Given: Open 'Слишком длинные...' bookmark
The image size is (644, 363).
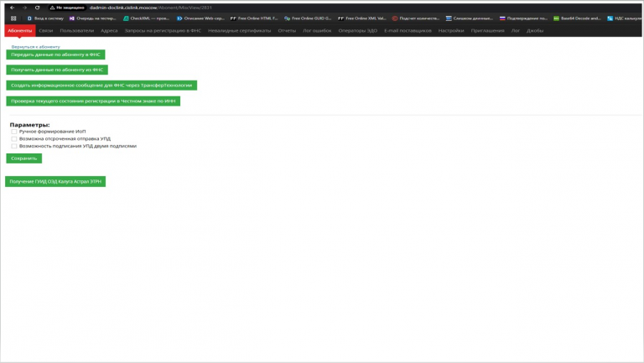Looking at the screenshot, I should click(470, 18).
